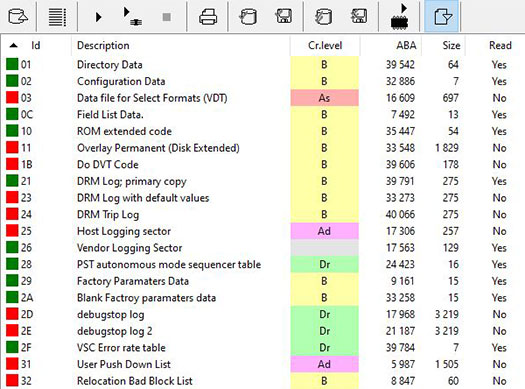Sort by the Cr.level column header
This screenshot has height=389, width=525.
click(325, 45)
